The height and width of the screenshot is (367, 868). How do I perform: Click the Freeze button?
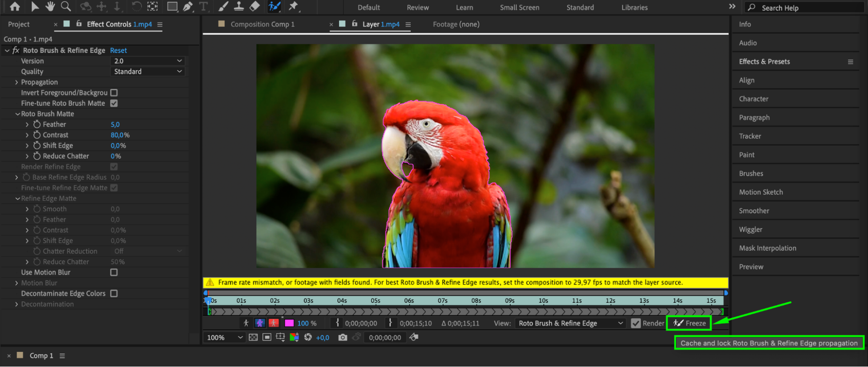coord(689,323)
